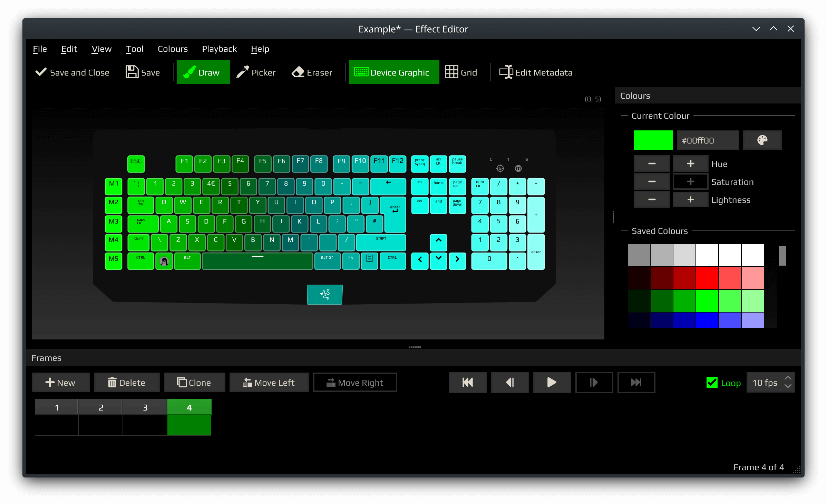
Task: Click the #00ff00 hex input field
Action: [707, 140]
